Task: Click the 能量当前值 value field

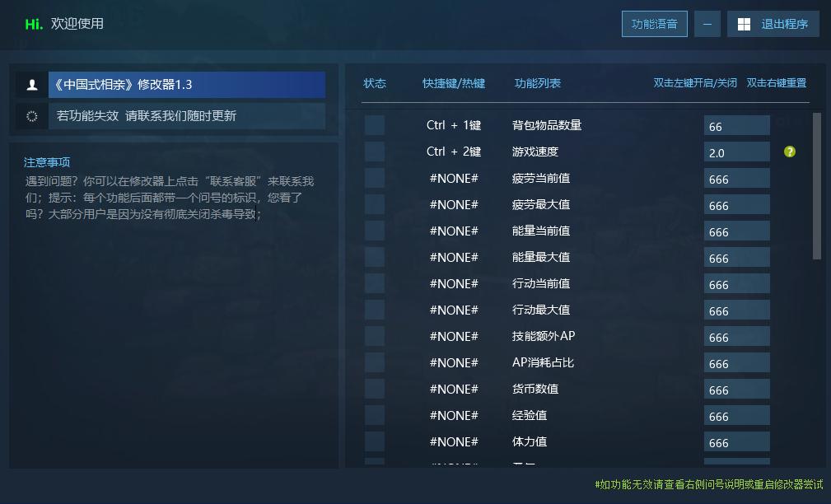Action: click(x=736, y=231)
